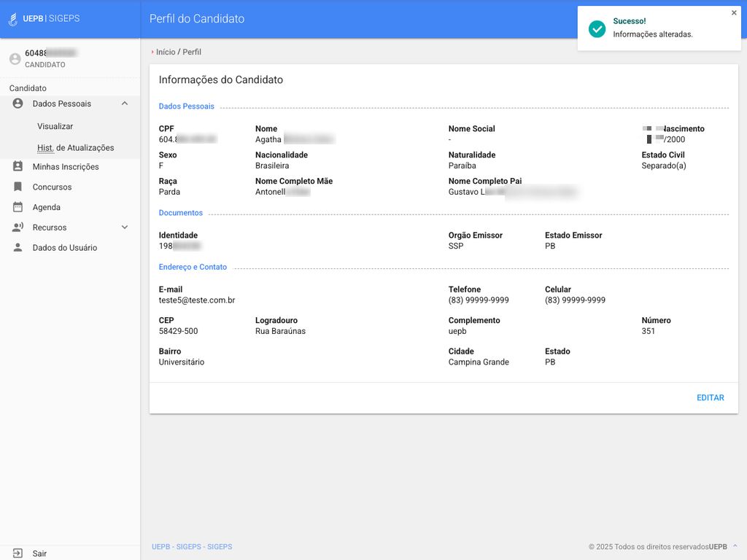Open Dados do Usuário menu item
This screenshot has width=747, height=560.
pyautogui.click(x=65, y=248)
